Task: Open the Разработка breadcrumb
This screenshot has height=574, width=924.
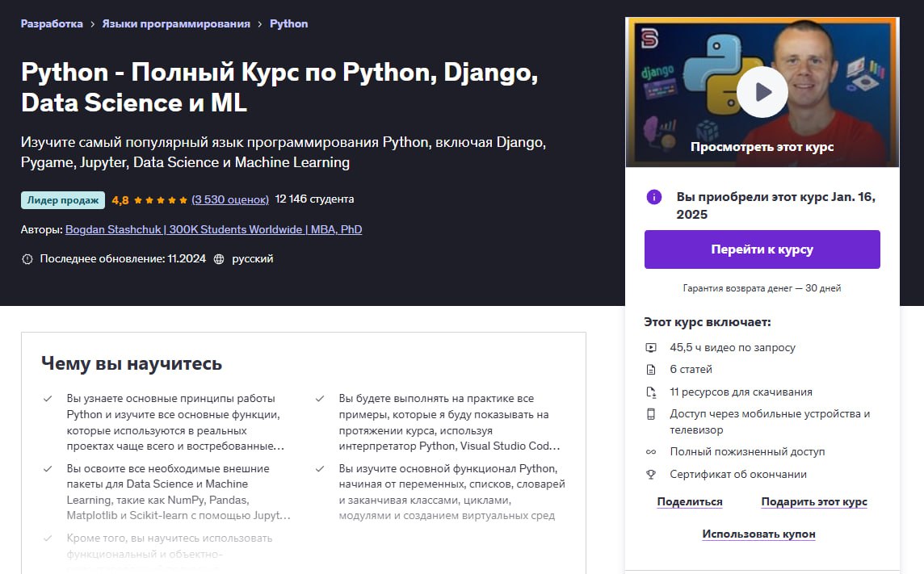Action: (52, 24)
